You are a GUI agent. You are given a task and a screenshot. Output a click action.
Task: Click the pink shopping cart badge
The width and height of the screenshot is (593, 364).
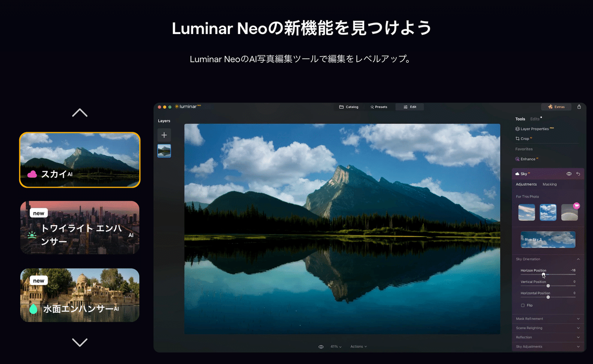click(x=576, y=205)
